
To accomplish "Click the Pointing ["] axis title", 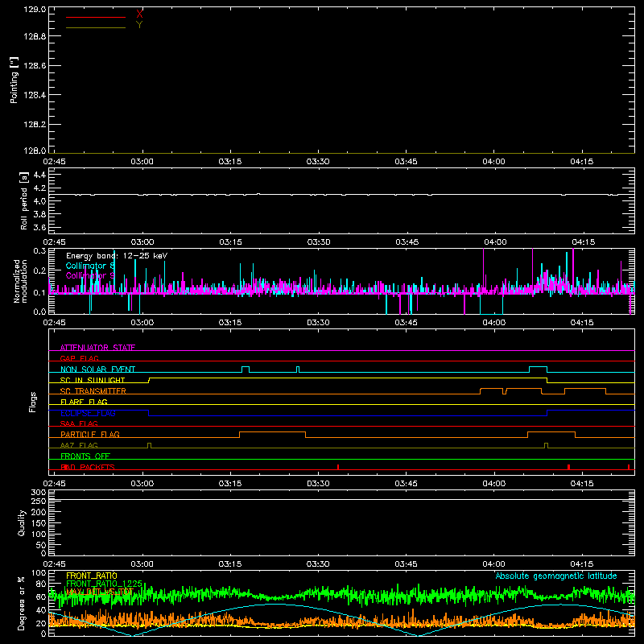I will click(x=14, y=80).
